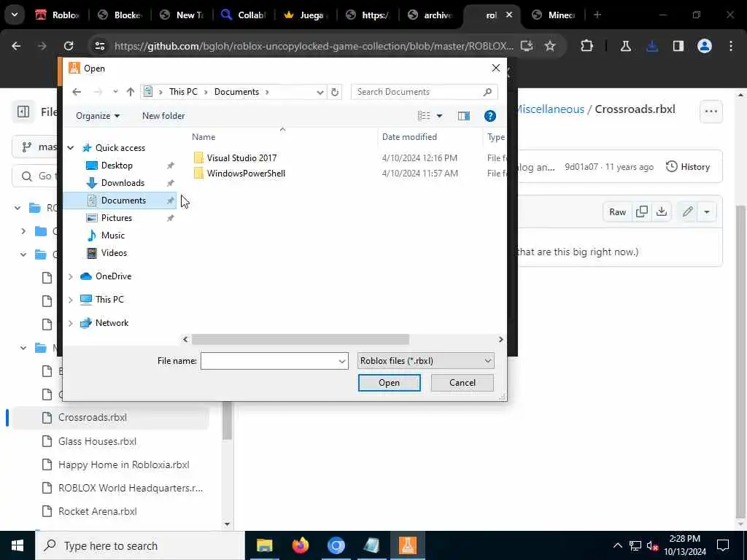Select Pictures in navigation pane
Viewport: 747px width, 560px height.
[116, 218]
